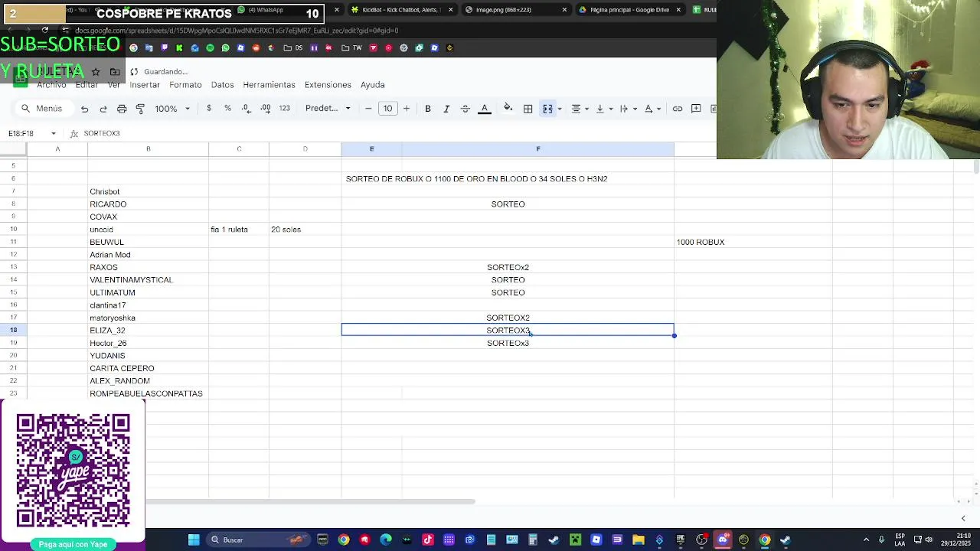Select the '20 soles' cell
Viewport: 980px width, 551px height.
(x=305, y=230)
